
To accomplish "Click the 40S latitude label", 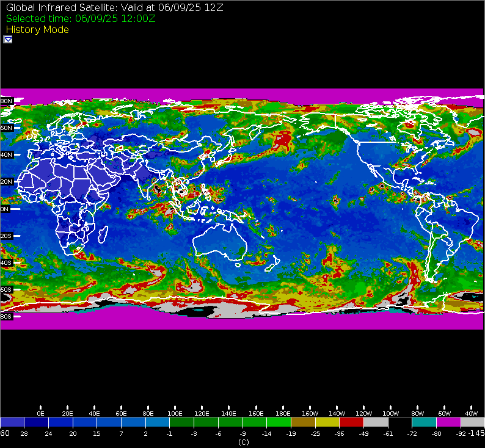I will 6,262.
